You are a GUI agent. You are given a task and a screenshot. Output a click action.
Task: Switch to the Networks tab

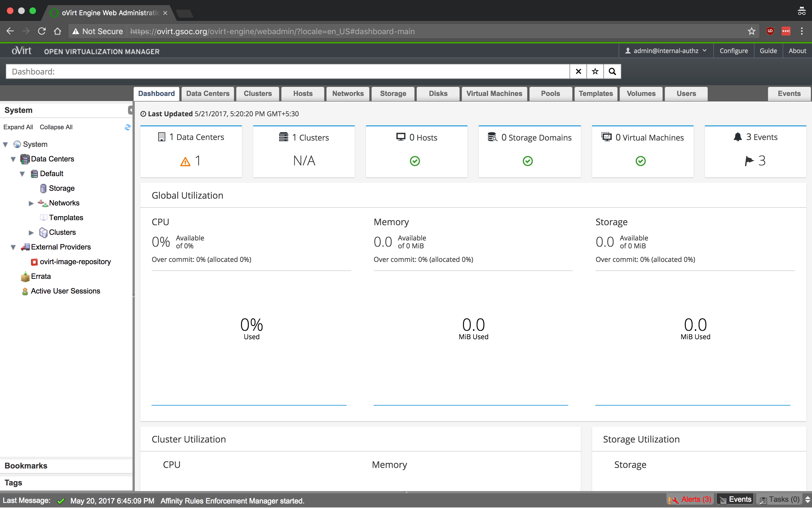pyautogui.click(x=348, y=94)
